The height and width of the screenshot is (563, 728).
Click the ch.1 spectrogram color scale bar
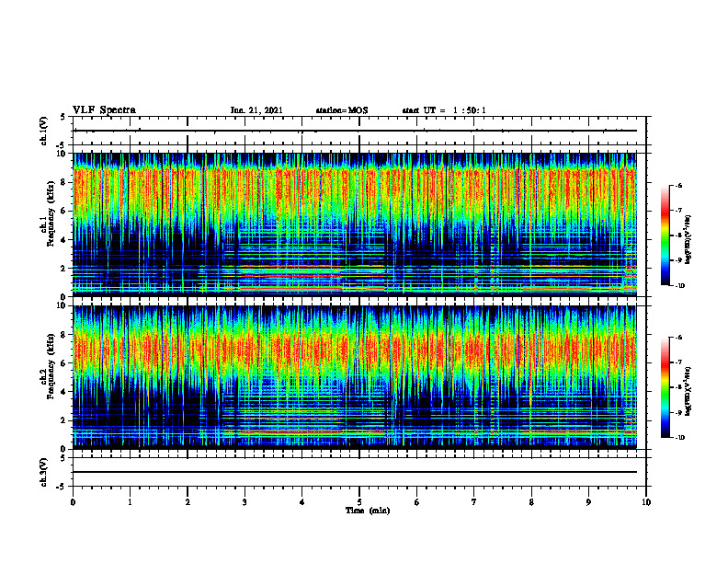tap(665, 236)
